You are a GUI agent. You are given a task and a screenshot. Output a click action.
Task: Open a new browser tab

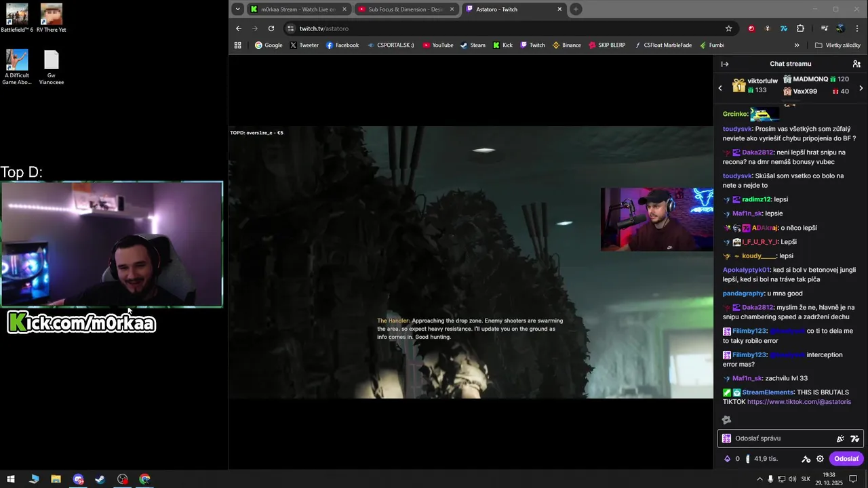click(576, 9)
